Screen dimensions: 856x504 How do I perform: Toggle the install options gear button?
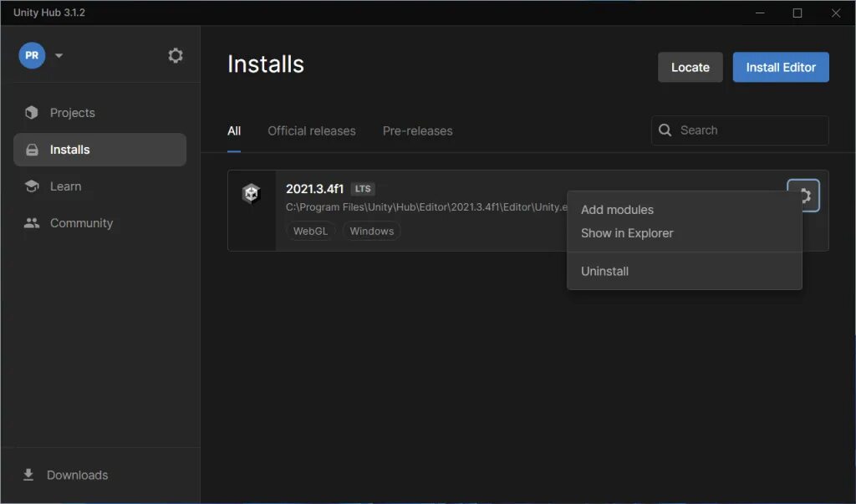(x=803, y=196)
